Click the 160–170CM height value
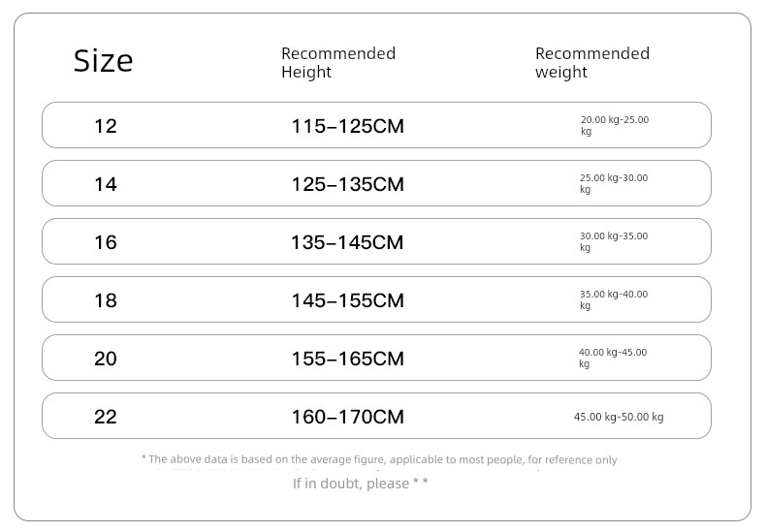Image resolution: width=766 pixels, height=532 pixels. (347, 417)
